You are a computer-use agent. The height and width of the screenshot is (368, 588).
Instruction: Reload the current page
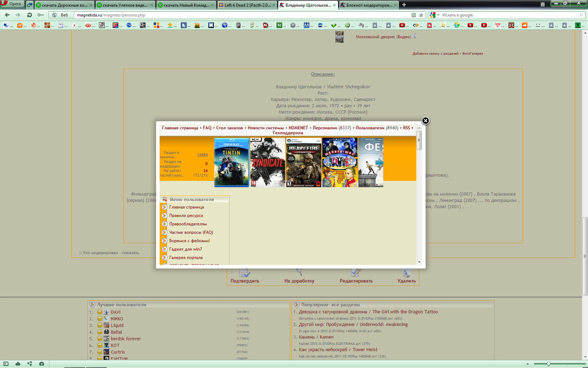tap(29, 15)
